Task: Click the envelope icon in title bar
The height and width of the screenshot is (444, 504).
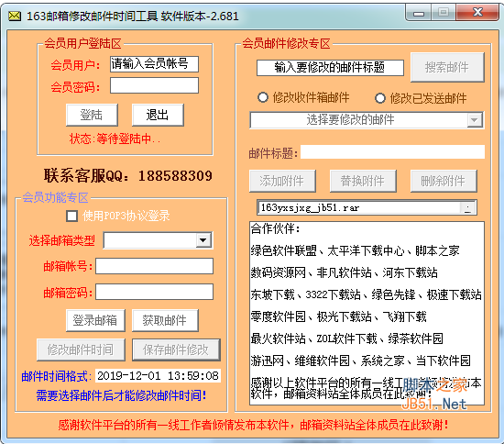Action: click(x=15, y=16)
